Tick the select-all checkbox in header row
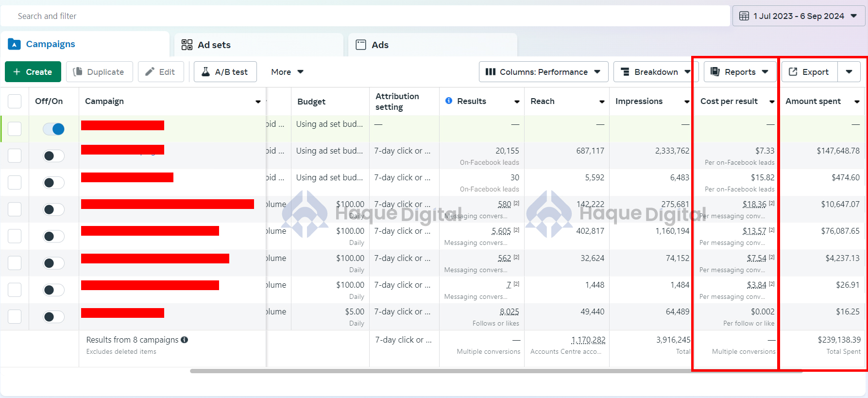The height and width of the screenshot is (398, 868). [x=15, y=101]
